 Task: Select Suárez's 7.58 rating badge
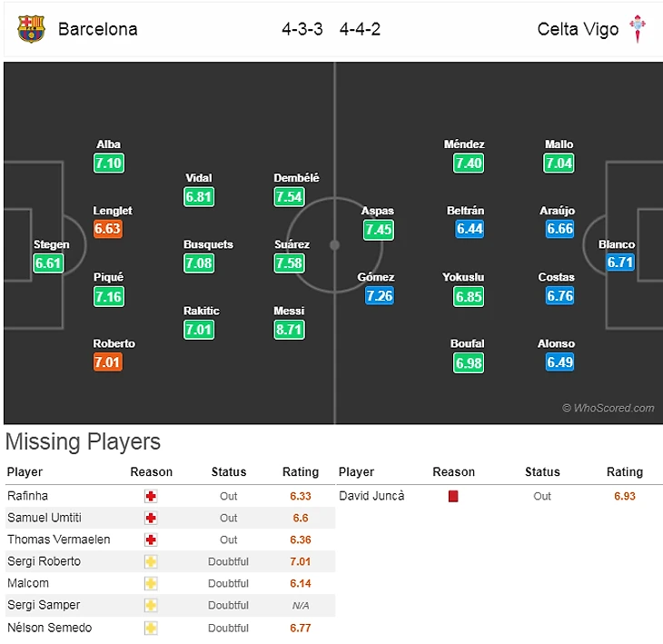pyautogui.click(x=289, y=263)
